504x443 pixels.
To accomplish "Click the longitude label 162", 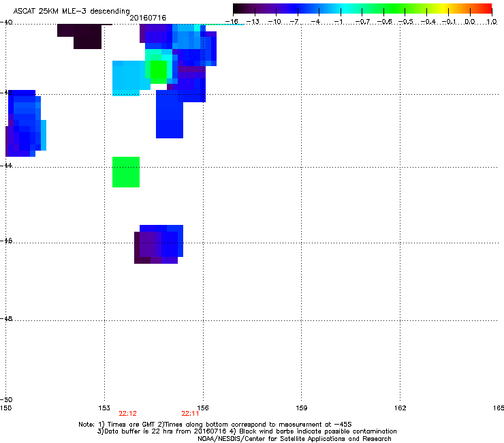I will (x=400, y=408).
